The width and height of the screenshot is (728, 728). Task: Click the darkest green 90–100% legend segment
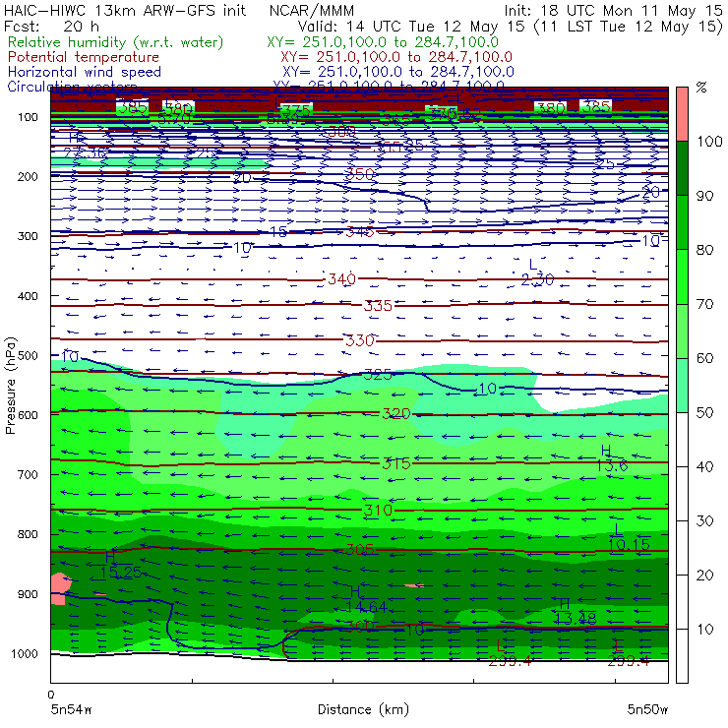pos(682,168)
